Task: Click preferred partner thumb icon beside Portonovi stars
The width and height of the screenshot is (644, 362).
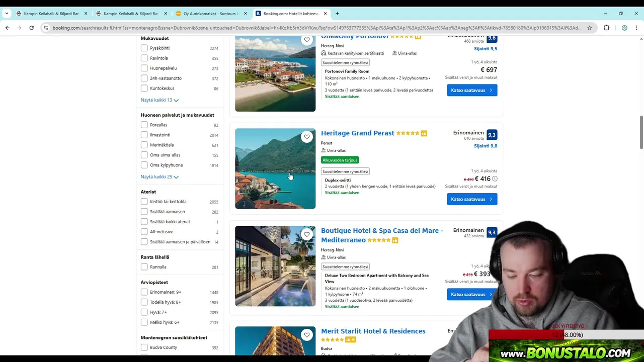Action: coord(418,36)
